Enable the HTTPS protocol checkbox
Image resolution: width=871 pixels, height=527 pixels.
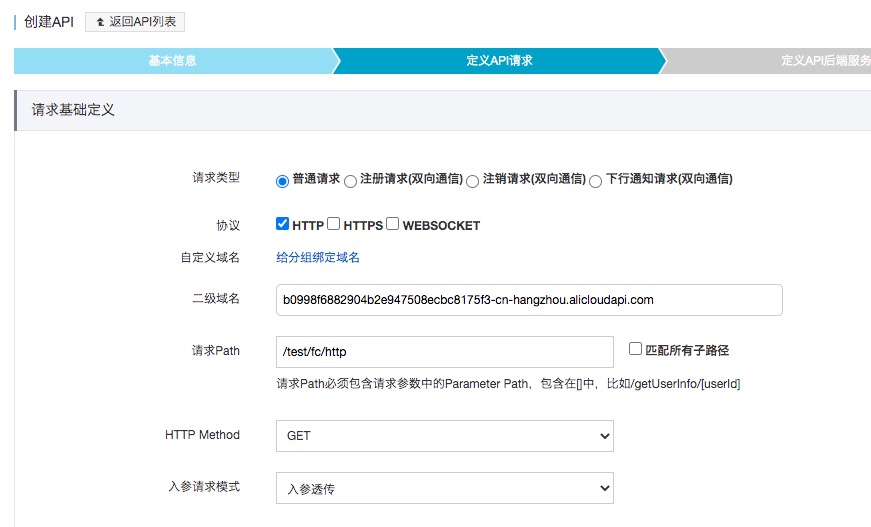coord(333,223)
